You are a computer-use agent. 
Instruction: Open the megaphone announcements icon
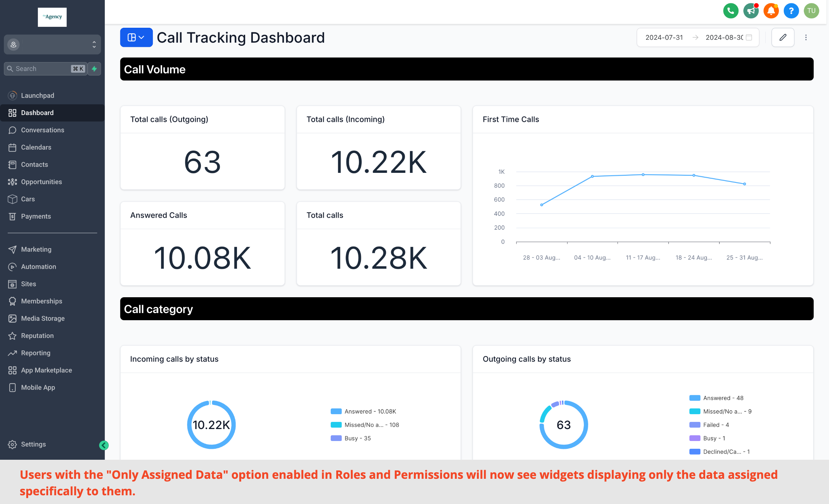(x=751, y=11)
